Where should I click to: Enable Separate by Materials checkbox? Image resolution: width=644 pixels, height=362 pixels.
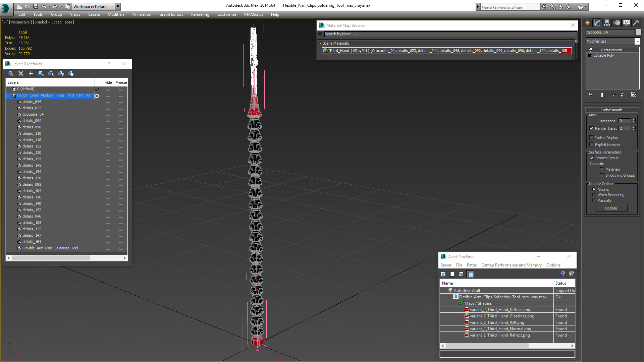(x=602, y=169)
